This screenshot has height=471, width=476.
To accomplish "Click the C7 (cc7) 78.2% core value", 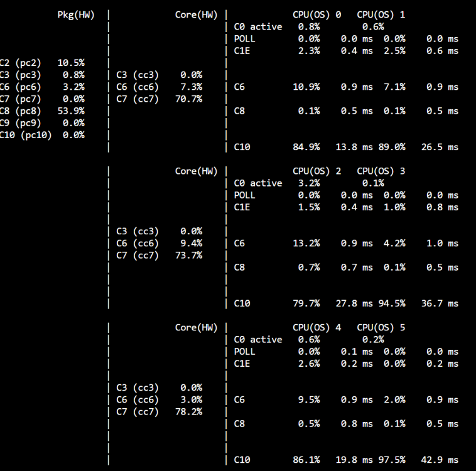I will click(188, 412).
